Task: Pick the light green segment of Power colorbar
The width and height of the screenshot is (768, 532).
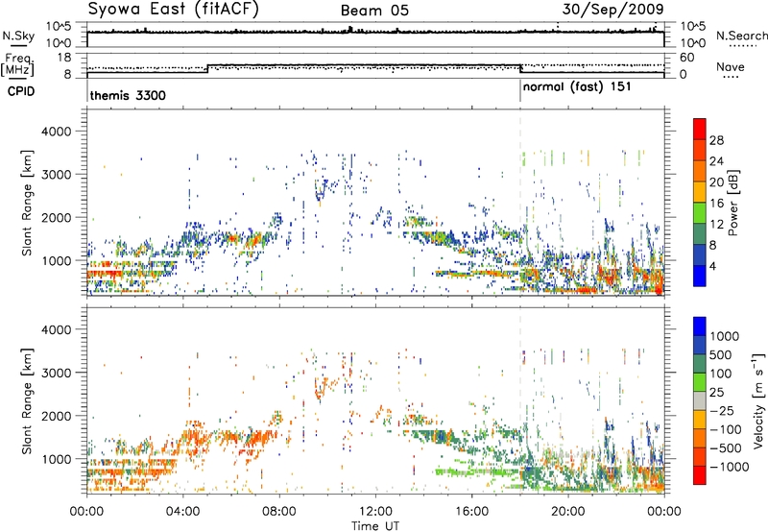Action: click(x=700, y=212)
